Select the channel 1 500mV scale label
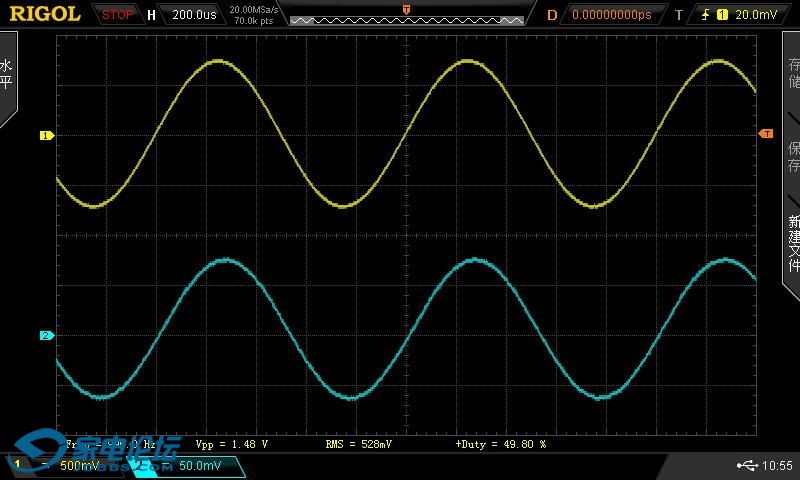Viewport: 800px width, 480px height. tap(79, 465)
